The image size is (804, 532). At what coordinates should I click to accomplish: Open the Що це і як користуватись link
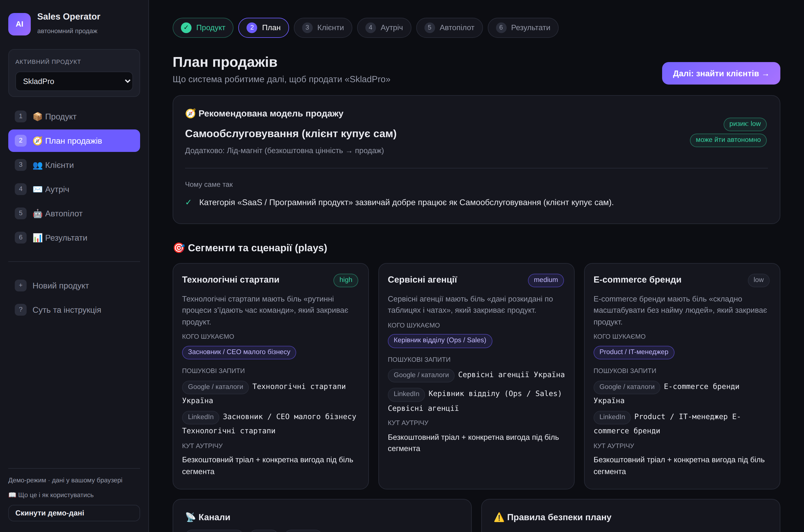(51, 495)
